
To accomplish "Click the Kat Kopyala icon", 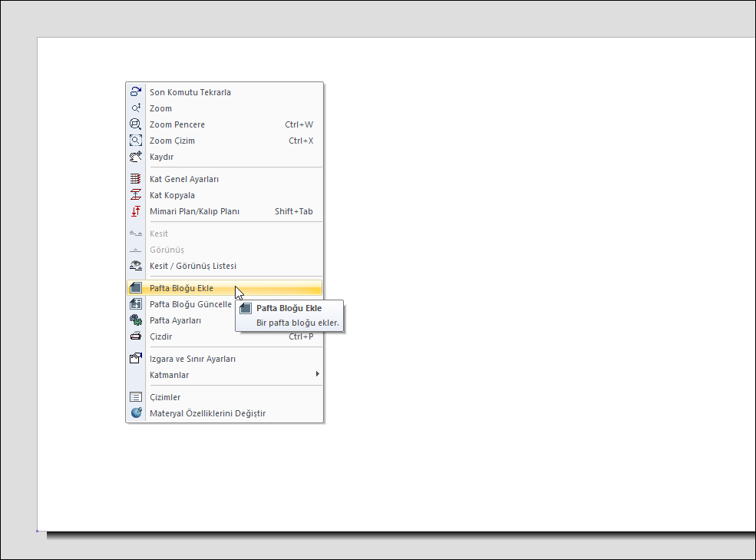I will click(136, 195).
